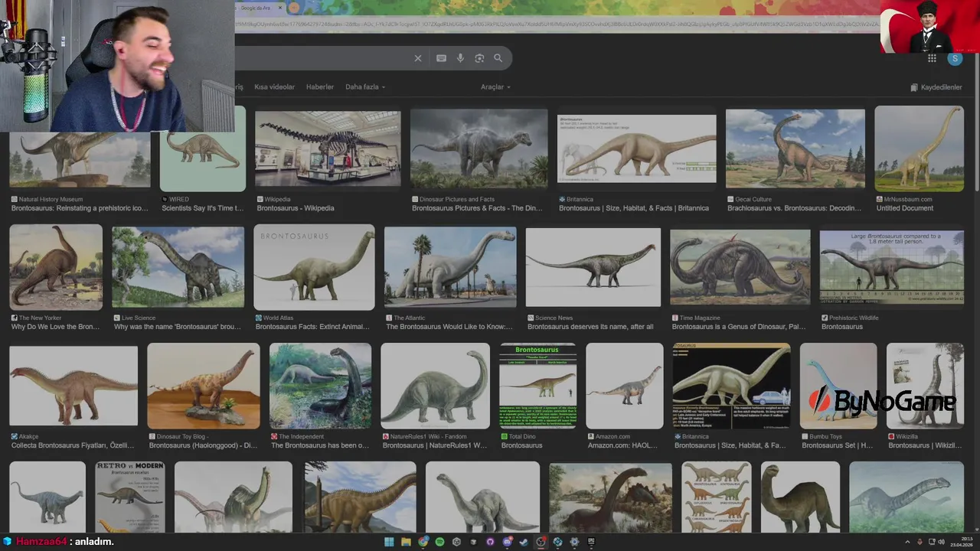Open 'Brontosaurus Facts: Extinct Animal' link

(312, 327)
